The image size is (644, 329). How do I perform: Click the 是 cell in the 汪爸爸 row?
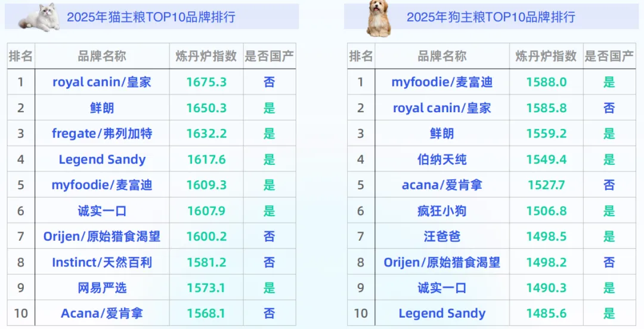click(609, 236)
